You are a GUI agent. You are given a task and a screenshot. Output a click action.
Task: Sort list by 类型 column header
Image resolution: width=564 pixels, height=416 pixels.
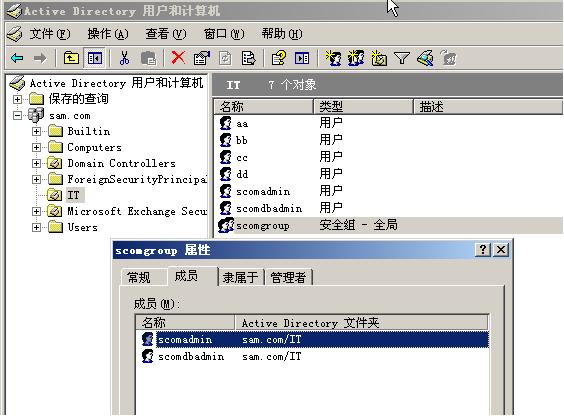363,106
